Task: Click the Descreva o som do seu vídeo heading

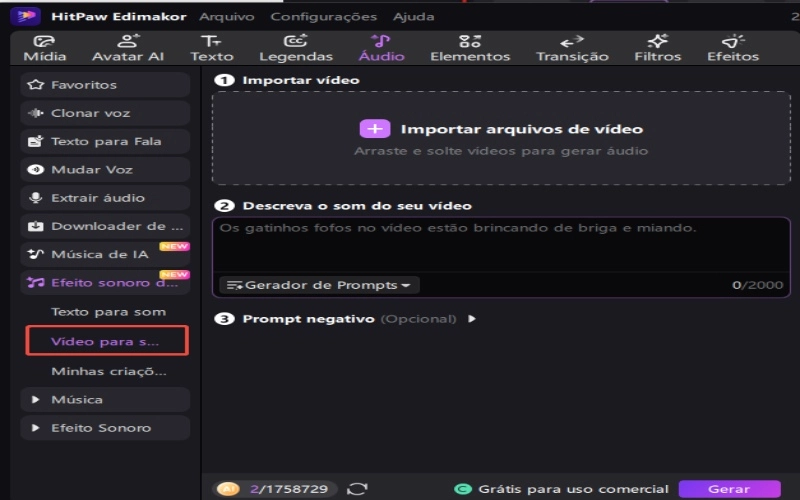Action: point(357,206)
